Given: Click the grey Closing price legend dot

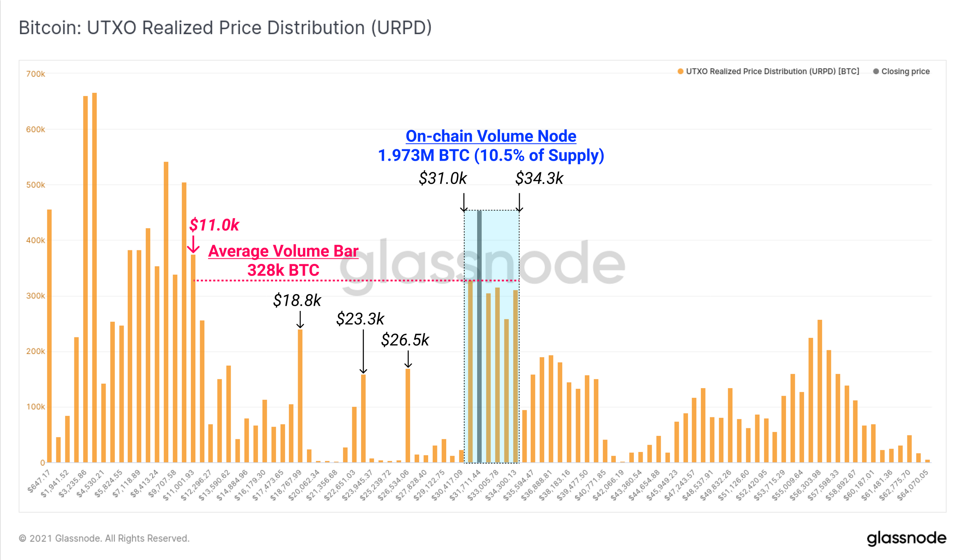Looking at the screenshot, I should (876, 72).
